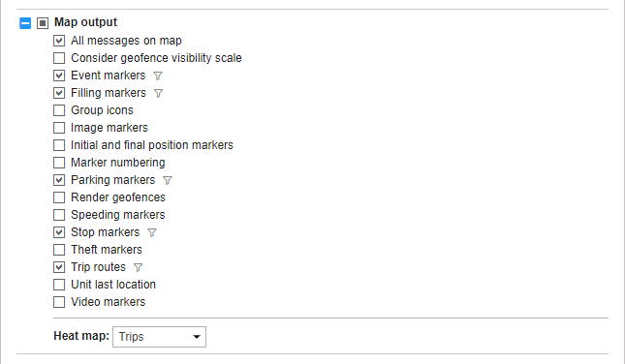Open the Parking markers filter icon

(x=168, y=180)
